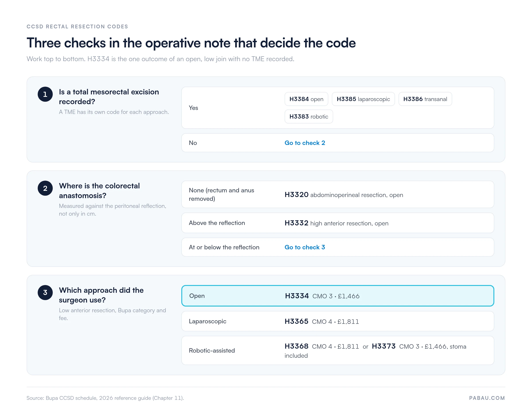Click the 'Source: Bupa CCSD schedule' footnote

coord(105,398)
